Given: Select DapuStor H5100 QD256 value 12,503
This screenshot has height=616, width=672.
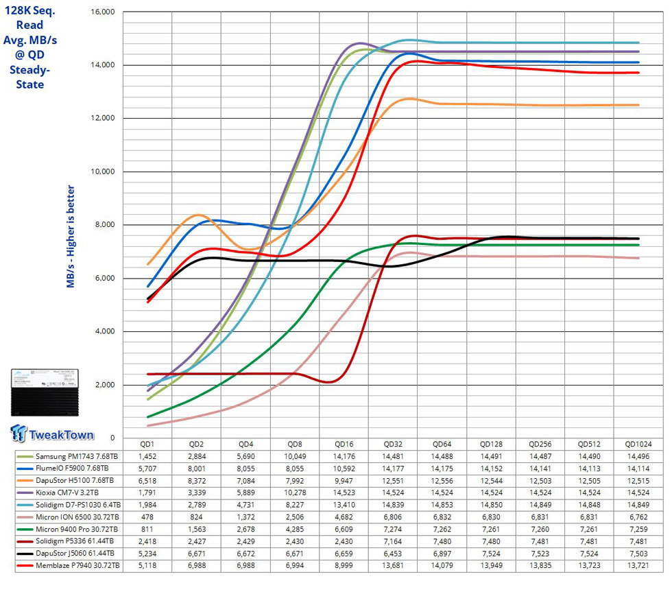Looking at the screenshot, I should [x=540, y=481].
